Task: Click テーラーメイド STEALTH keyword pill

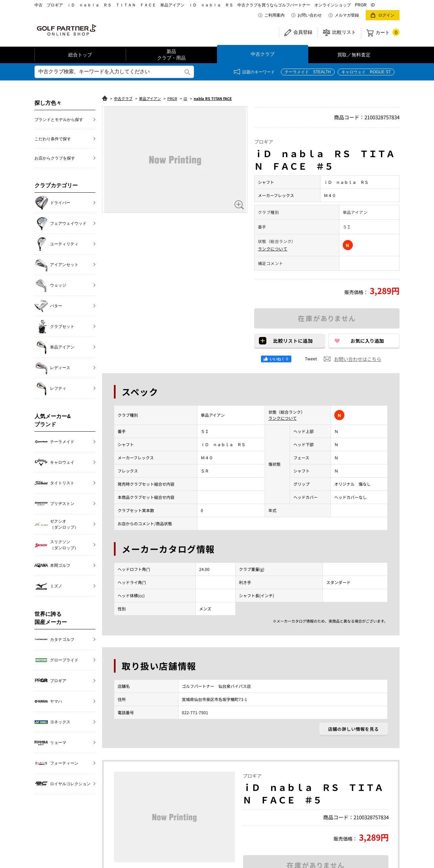Action: (308, 72)
